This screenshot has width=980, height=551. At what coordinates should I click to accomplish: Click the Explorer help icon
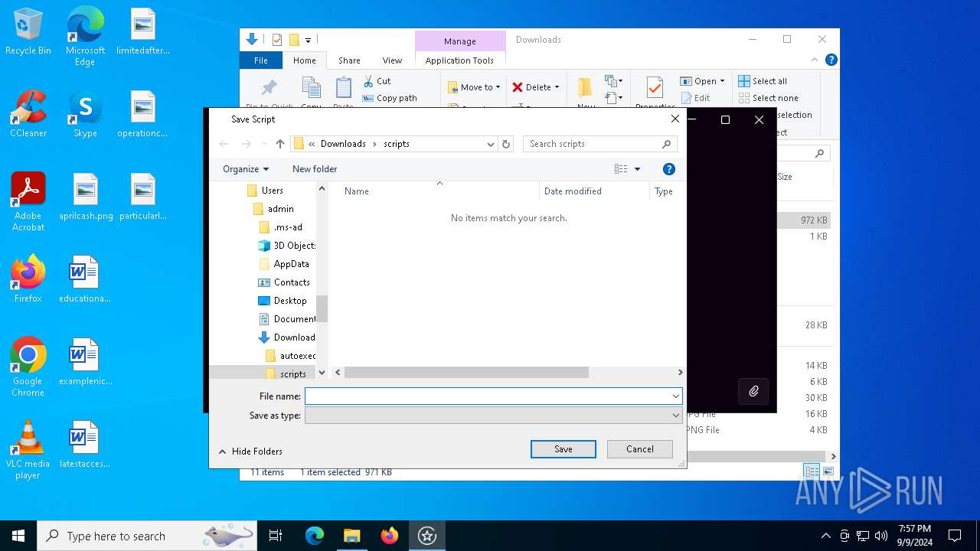[831, 60]
